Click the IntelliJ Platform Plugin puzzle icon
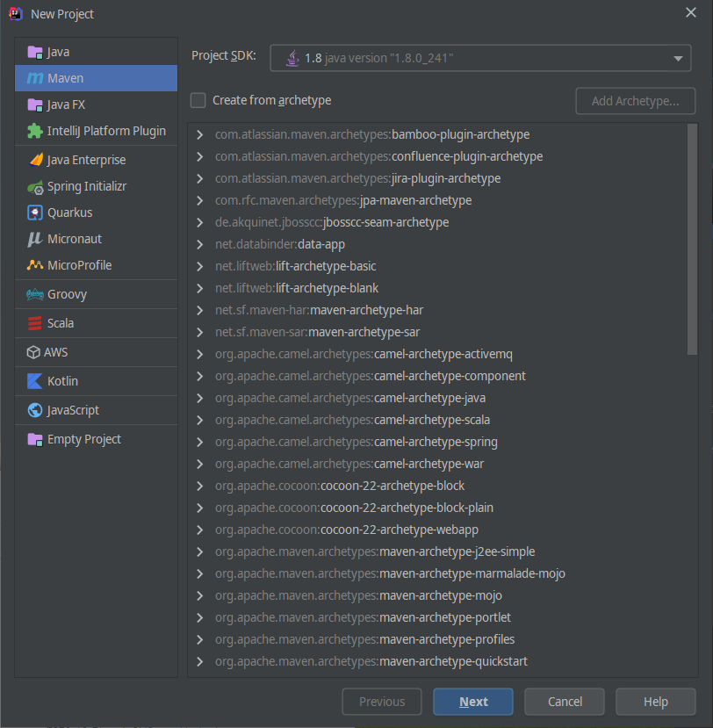Screen dimensions: 713x728 (x=35, y=131)
